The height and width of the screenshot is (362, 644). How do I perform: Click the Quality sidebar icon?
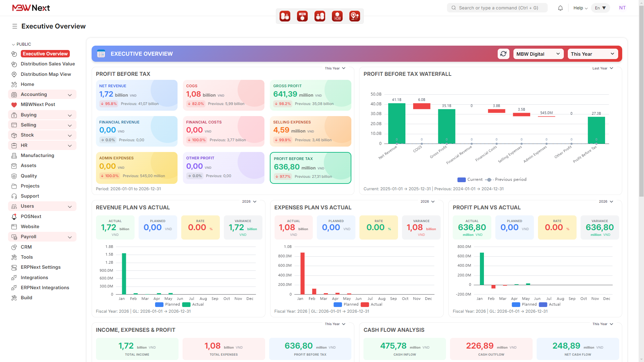(x=14, y=176)
